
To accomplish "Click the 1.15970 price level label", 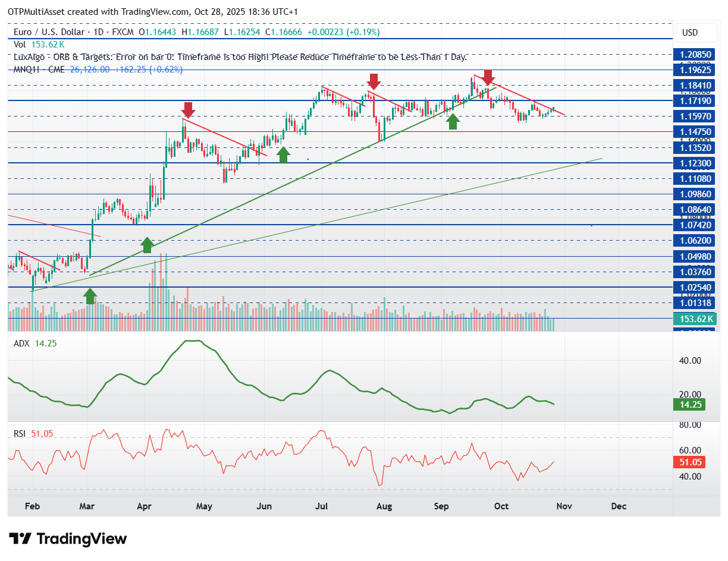I will click(695, 116).
